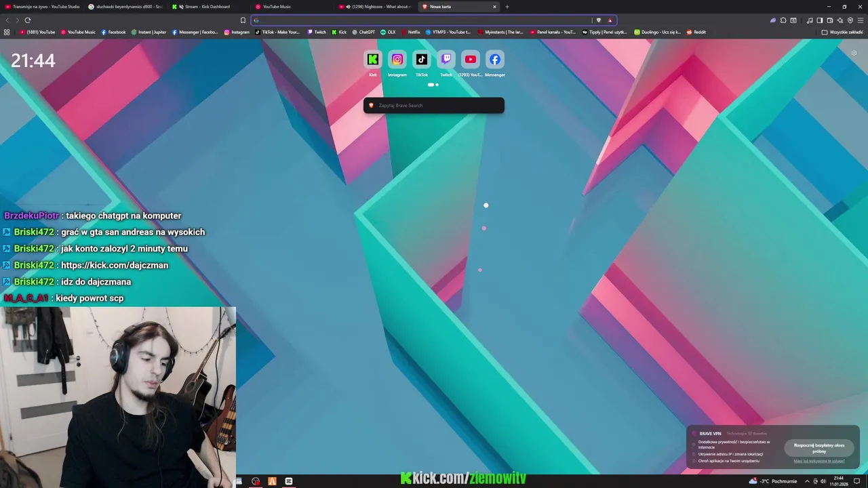Open the volume control in taskbar
The height and width of the screenshot is (488, 868).
click(x=823, y=481)
